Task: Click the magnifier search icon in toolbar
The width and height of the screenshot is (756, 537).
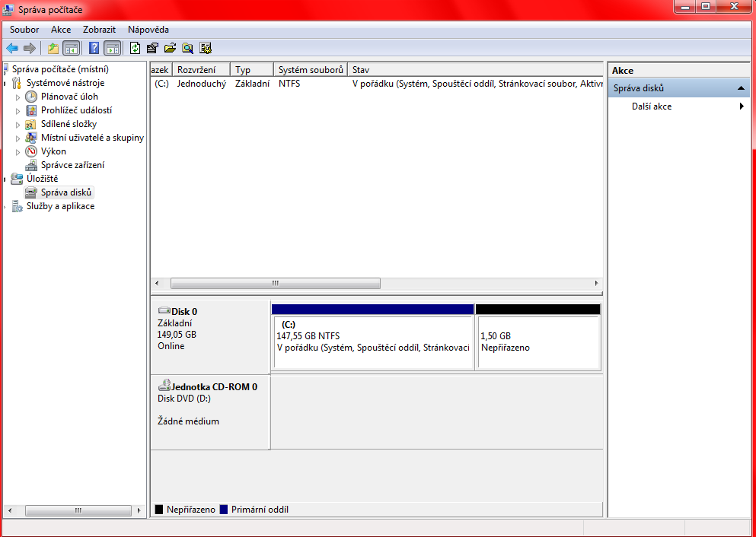Action: [187, 48]
